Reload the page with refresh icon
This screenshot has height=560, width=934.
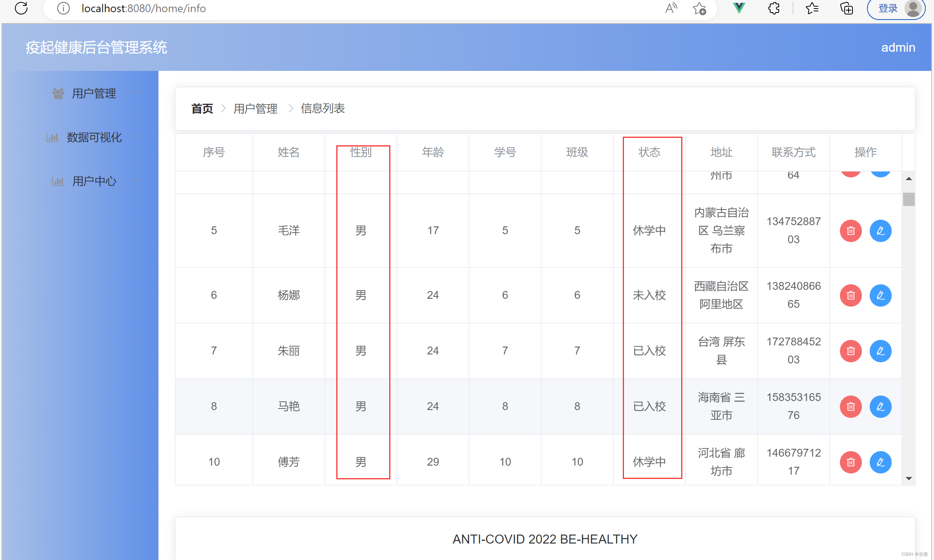[x=21, y=8]
